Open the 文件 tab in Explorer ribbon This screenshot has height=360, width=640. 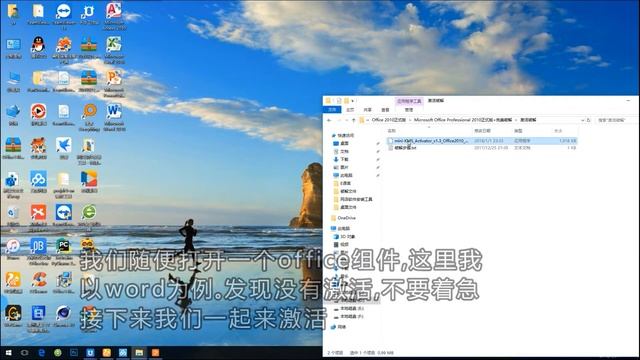click(332, 110)
